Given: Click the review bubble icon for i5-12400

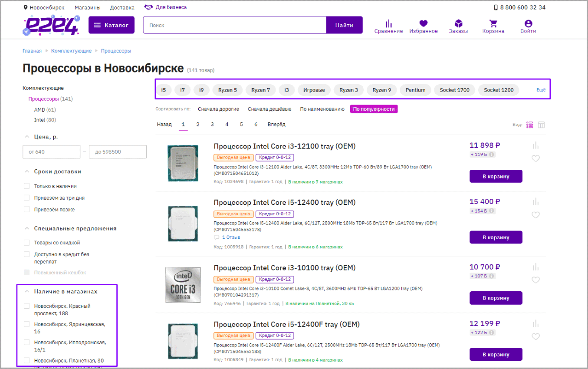Looking at the screenshot, I should pyautogui.click(x=217, y=237).
